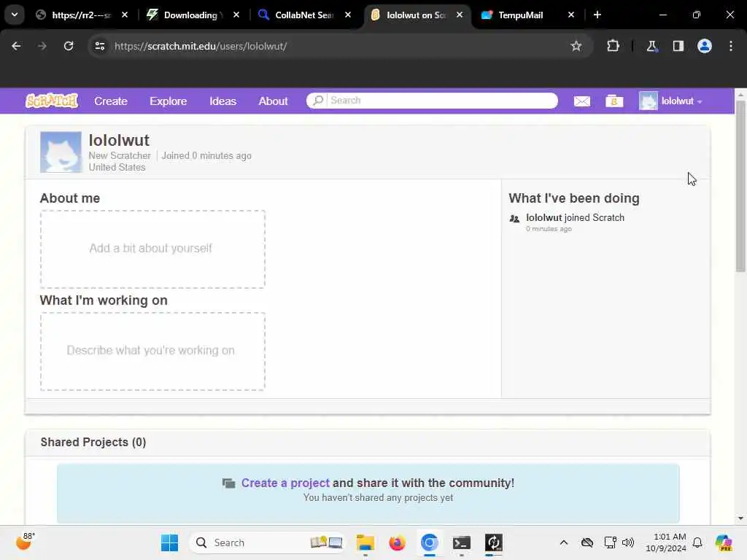Click the Shared Projects (0) heading
The height and width of the screenshot is (560, 747).
[93, 442]
